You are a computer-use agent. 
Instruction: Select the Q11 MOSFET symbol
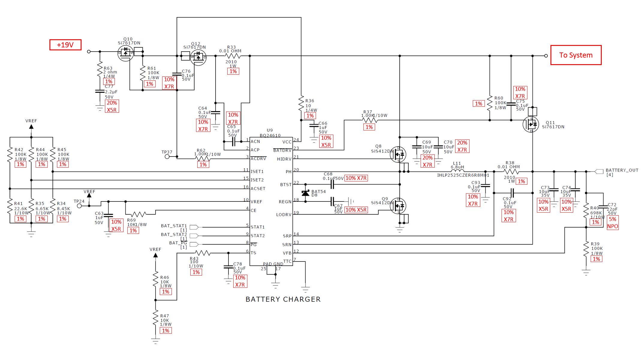coord(531,124)
